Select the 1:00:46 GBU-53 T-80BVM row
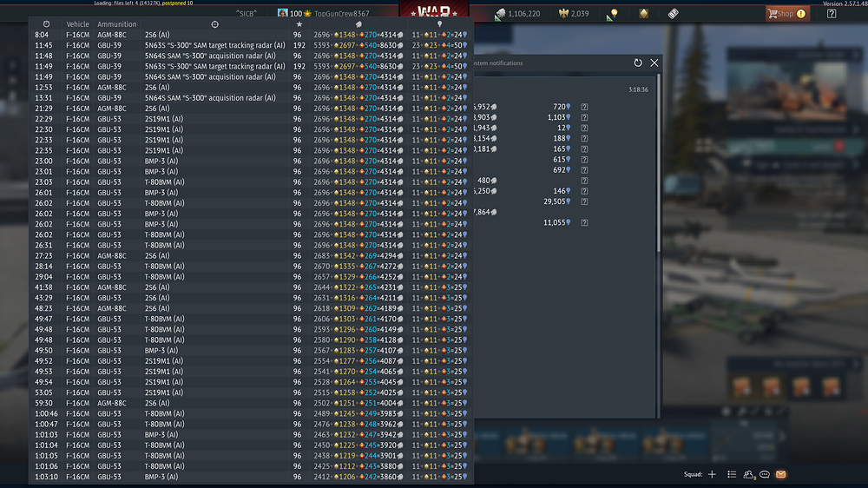 (252, 414)
